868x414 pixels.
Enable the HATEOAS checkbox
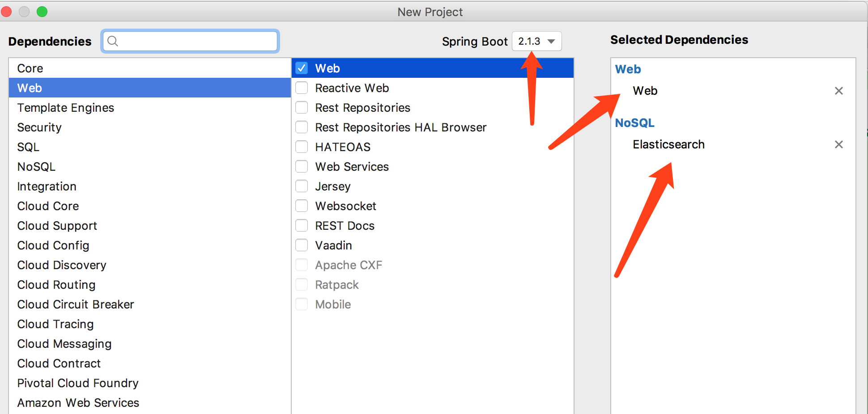pos(302,147)
